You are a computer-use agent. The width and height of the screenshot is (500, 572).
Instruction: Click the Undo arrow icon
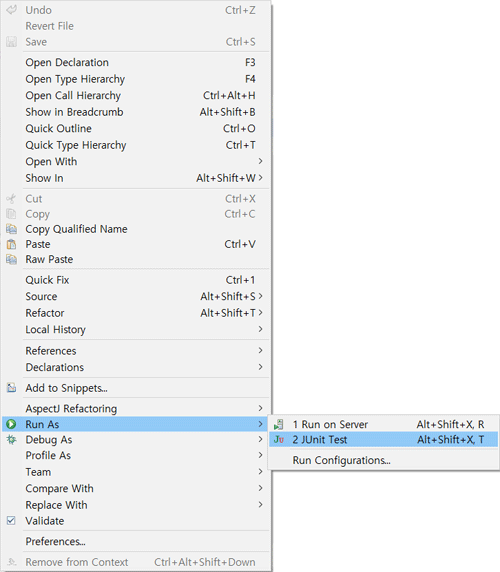11,10
